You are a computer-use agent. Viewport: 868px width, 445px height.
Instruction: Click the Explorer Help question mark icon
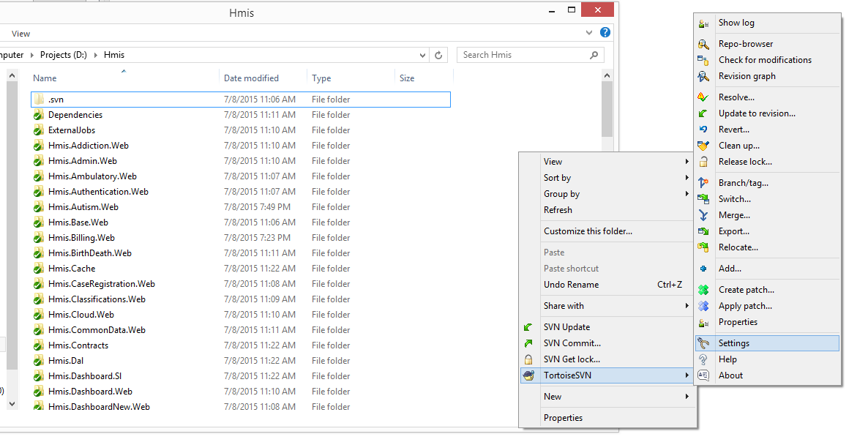click(605, 33)
